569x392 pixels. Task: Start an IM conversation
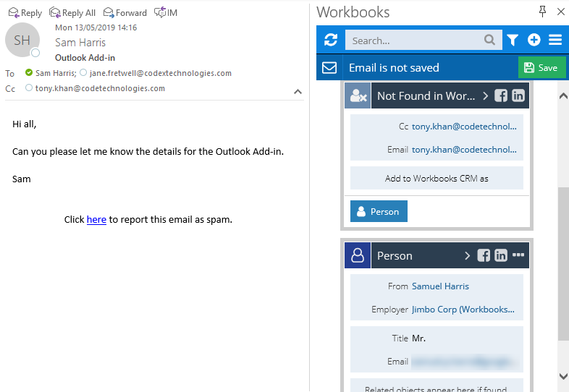coord(166,13)
